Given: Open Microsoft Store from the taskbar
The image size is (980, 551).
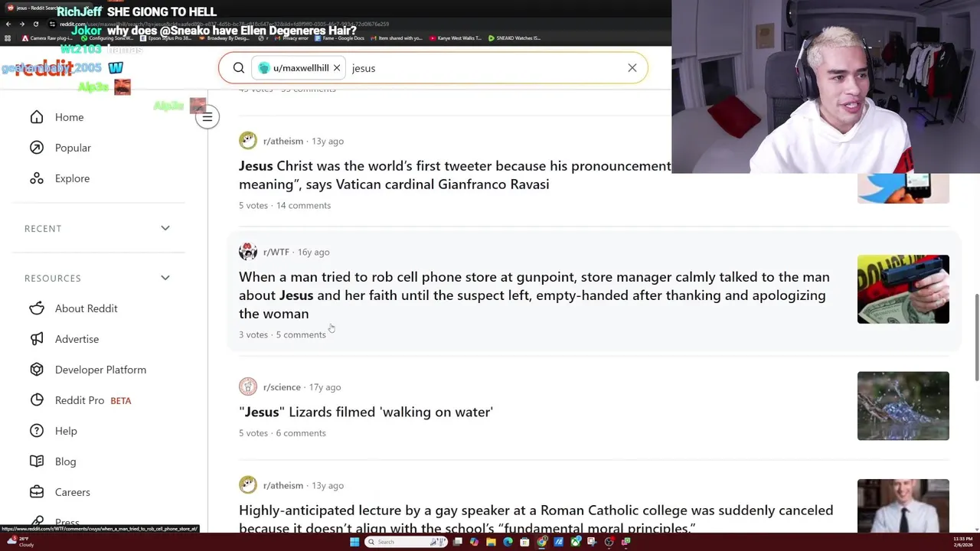Looking at the screenshot, I should (524, 542).
